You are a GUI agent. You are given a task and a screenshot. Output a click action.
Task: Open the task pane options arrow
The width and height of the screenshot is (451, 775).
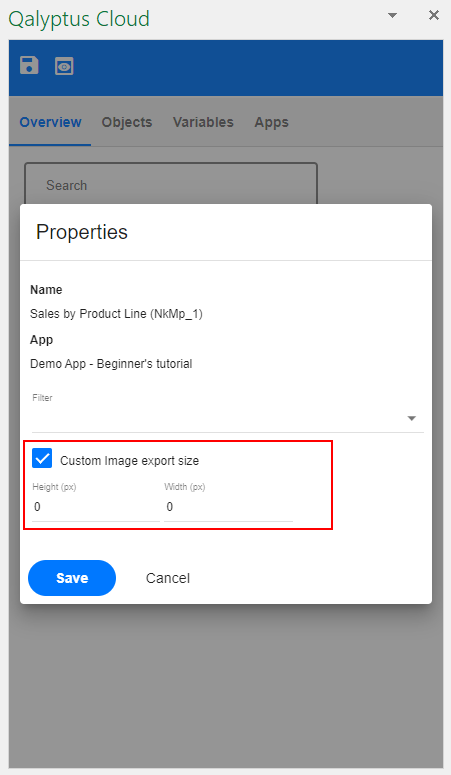[x=392, y=15]
